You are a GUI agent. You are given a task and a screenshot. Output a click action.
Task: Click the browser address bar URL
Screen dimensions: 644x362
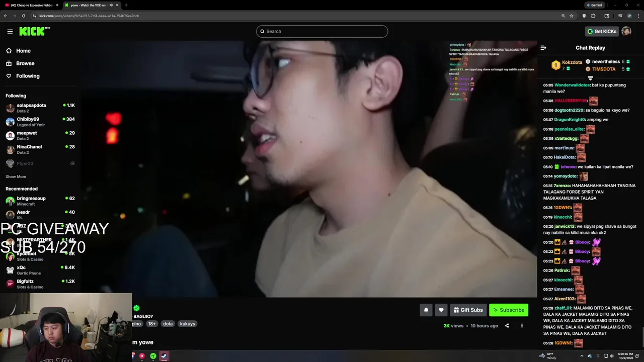pyautogui.click(x=89, y=16)
